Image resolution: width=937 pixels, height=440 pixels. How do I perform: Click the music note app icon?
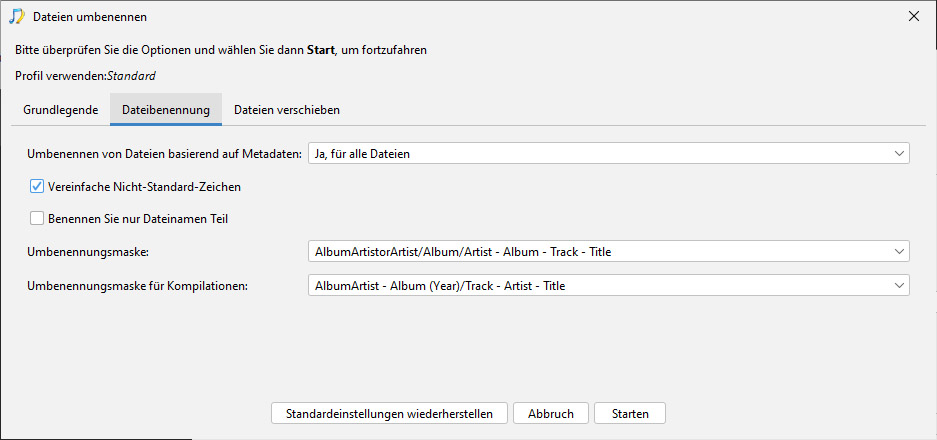17,17
